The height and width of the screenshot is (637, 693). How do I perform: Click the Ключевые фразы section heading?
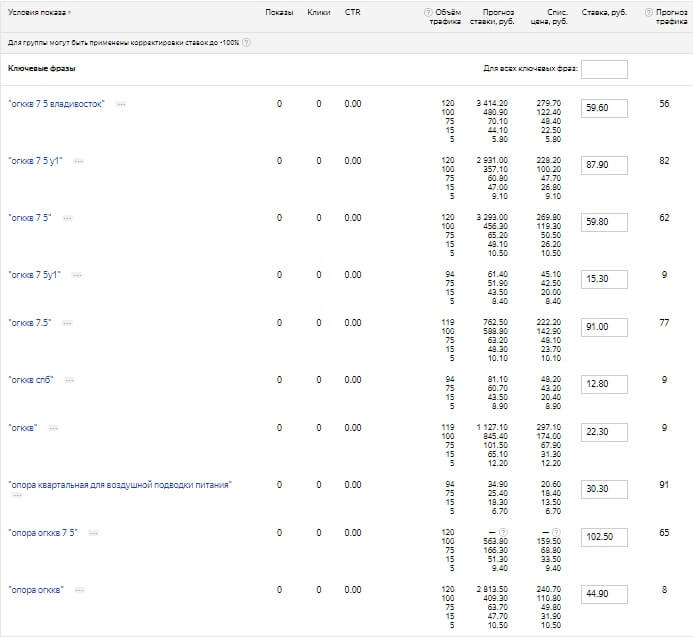42,69
